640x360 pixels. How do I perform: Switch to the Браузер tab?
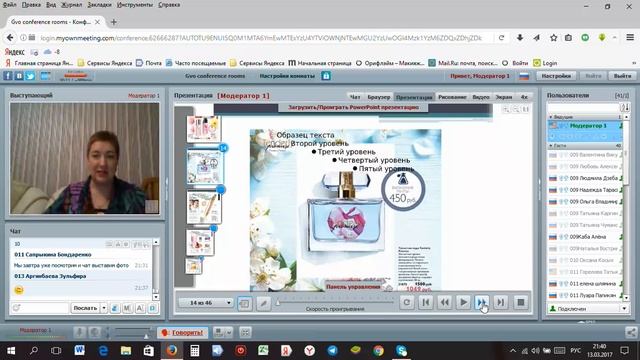(378, 97)
